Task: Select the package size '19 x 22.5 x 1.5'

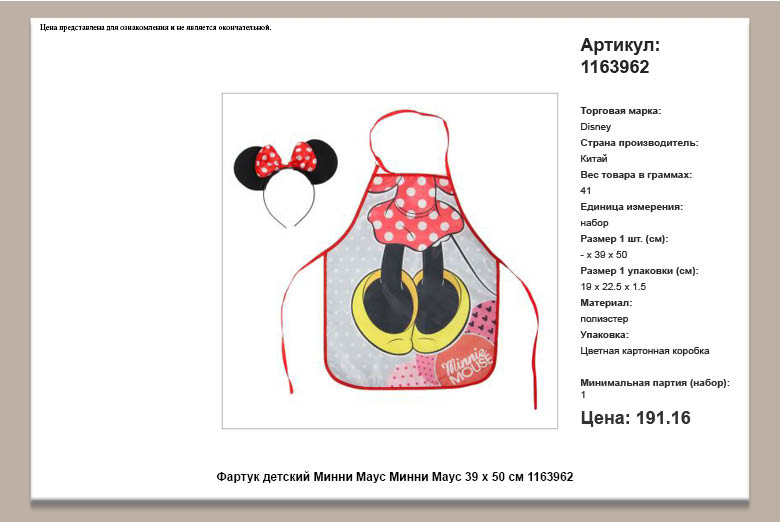Action: click(613, 287)
